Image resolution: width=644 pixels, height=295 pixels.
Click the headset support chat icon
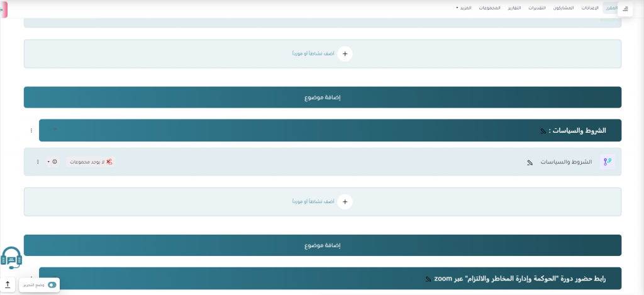click(11, 257)
